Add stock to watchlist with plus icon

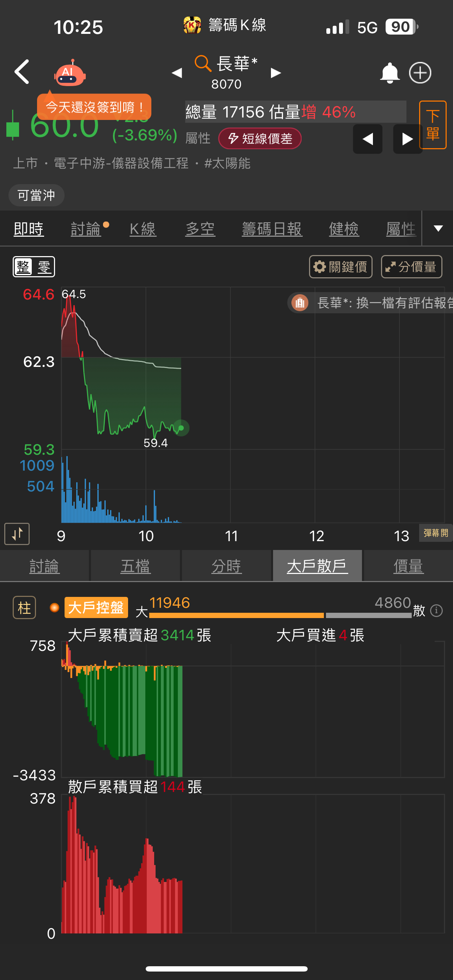[420, 73]
